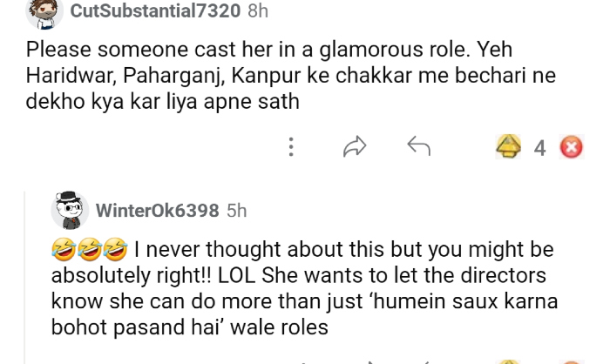Click the 8h timestamp permalink

tap(258, 11)
